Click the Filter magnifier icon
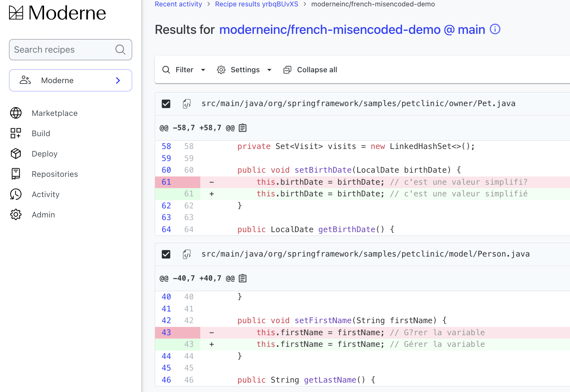This screenshot has width=570, height=392. click(166, 70)
